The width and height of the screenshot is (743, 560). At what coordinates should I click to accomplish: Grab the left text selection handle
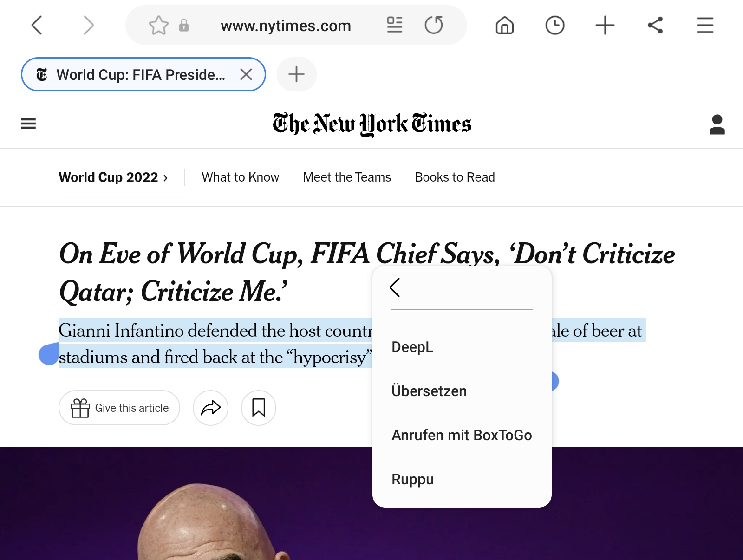(49, 354)
